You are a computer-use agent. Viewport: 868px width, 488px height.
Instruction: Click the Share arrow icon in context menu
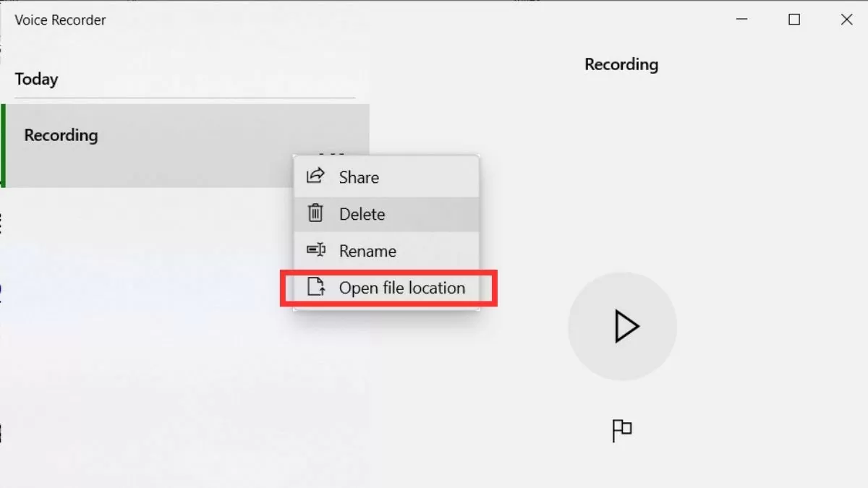pos(315,176)
